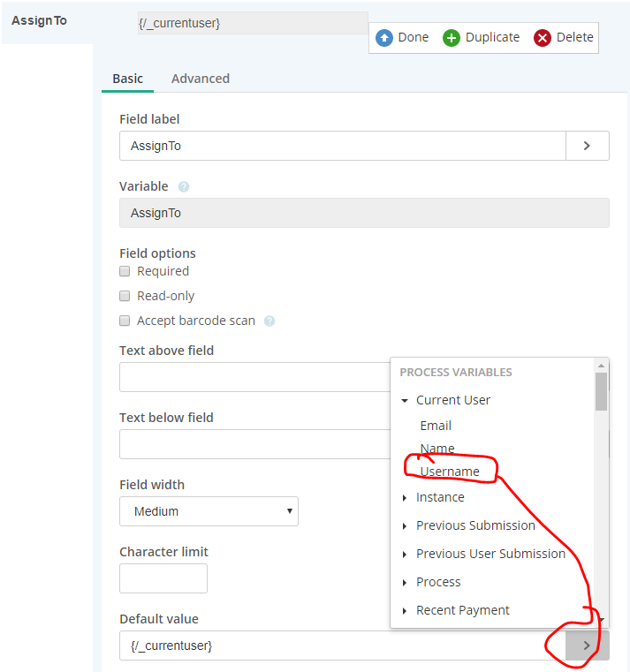Switch to the Advanced tab
630x672 pixels.
tap(201, 79)
